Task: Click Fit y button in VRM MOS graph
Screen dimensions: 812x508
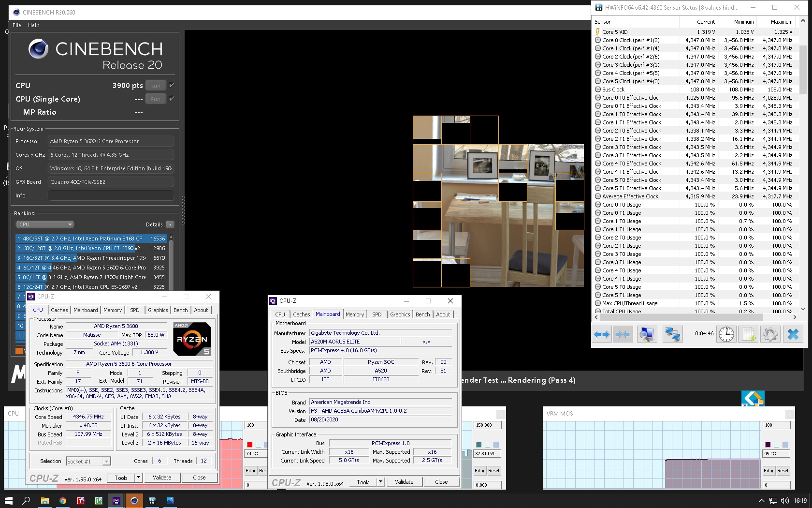Action: [x=768, y=471]
